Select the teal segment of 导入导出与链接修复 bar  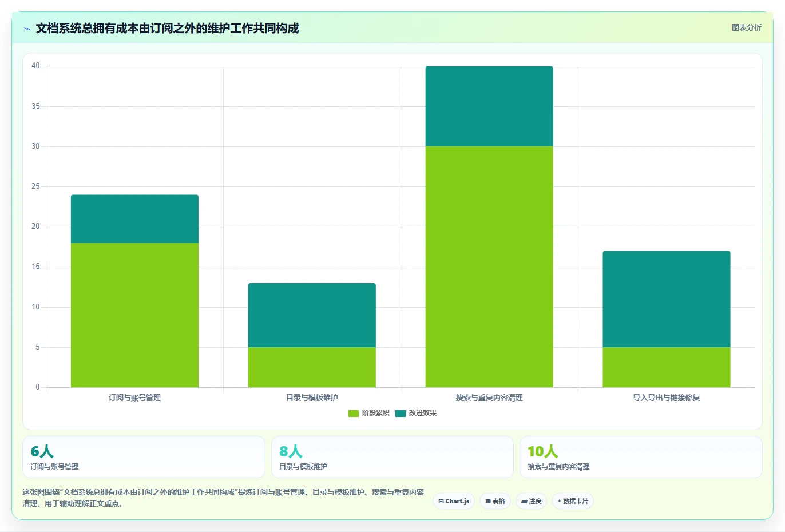(667, 299)
